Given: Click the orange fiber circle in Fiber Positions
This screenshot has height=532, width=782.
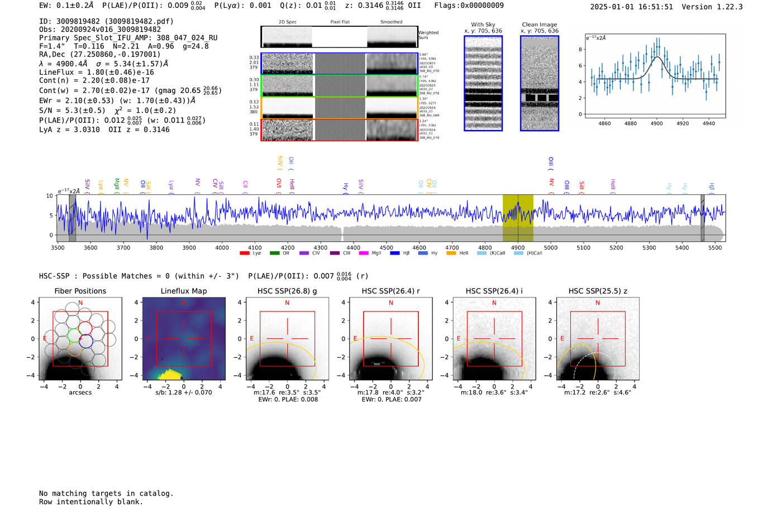Looking at the screenshot, I should pyautogui.click(x=75, y=349).
